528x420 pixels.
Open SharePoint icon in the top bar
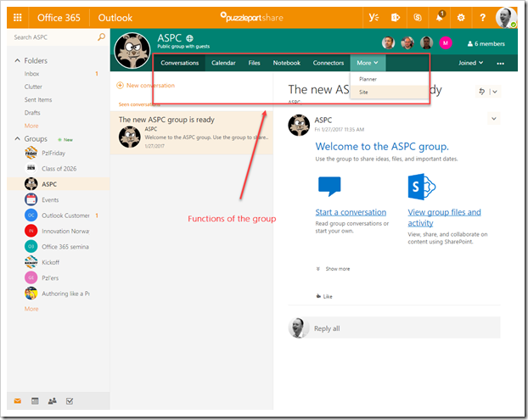coord(396,18)
